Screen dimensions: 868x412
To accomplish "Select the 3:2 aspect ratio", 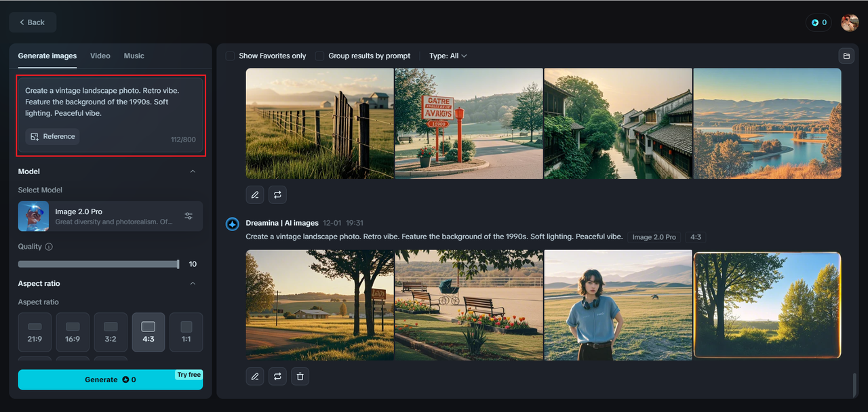I will coord(111,332).
